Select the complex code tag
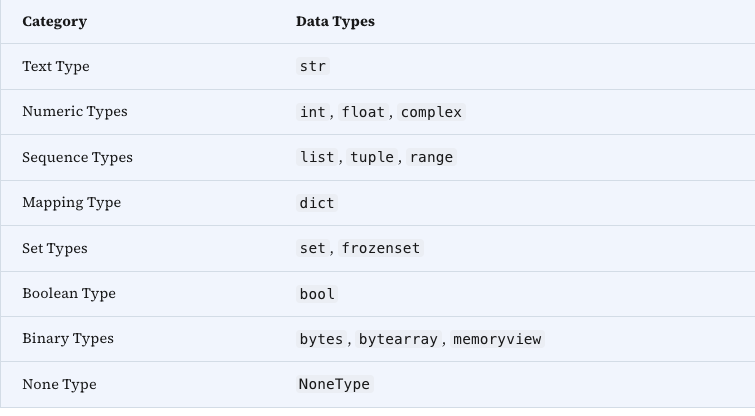The image size is (755, 416). (431, 112)
